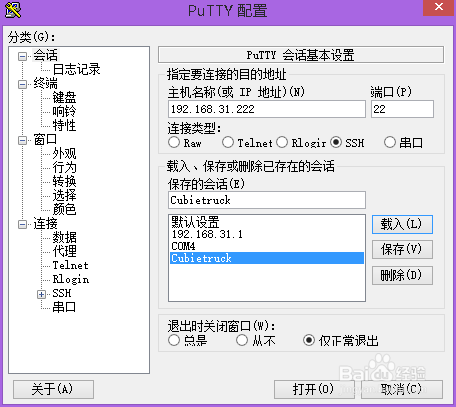The height and width of the screenshot is (407, 456).
Task: Select Raw connection type
Action: [x=174, y=142]
